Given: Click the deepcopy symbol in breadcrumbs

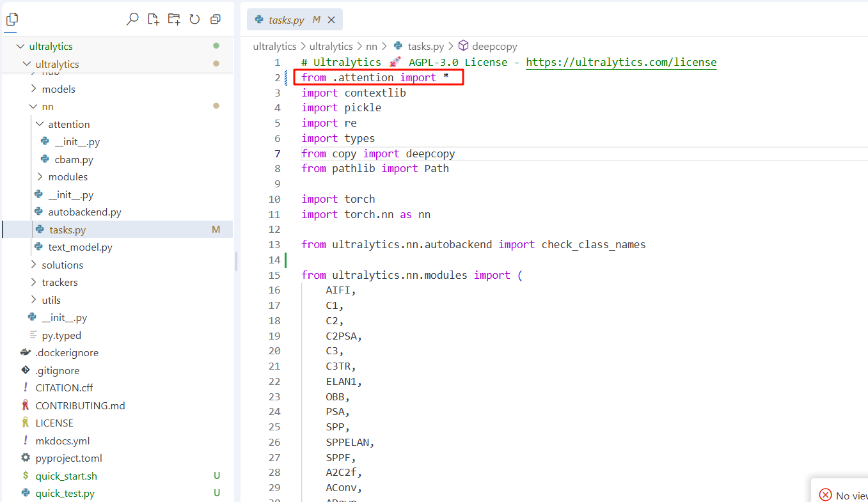Looking at the screenshot, I should click(494, 46).
